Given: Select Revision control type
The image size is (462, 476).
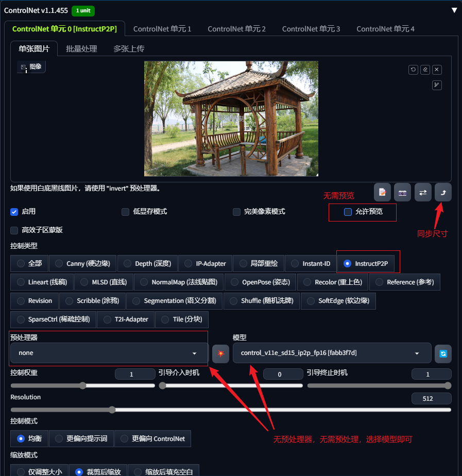Looking at the screenshot, I should (x=35, y=301).
